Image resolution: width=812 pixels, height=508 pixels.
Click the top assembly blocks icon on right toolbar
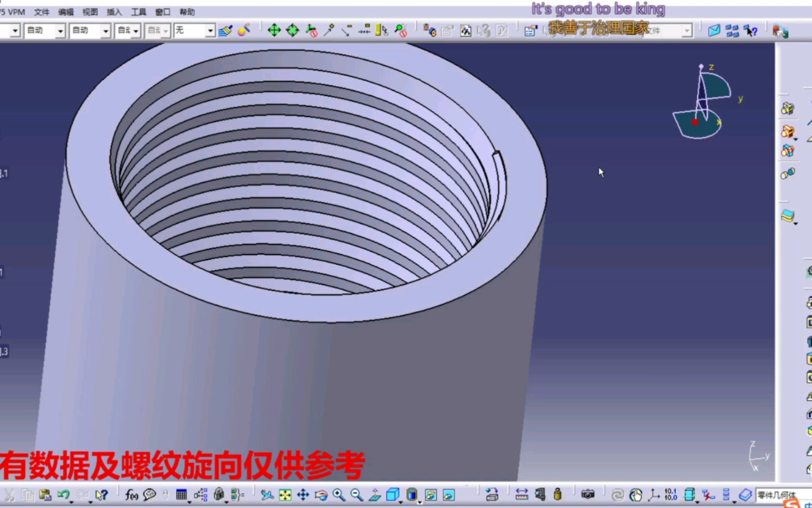(x=788, y=109)
